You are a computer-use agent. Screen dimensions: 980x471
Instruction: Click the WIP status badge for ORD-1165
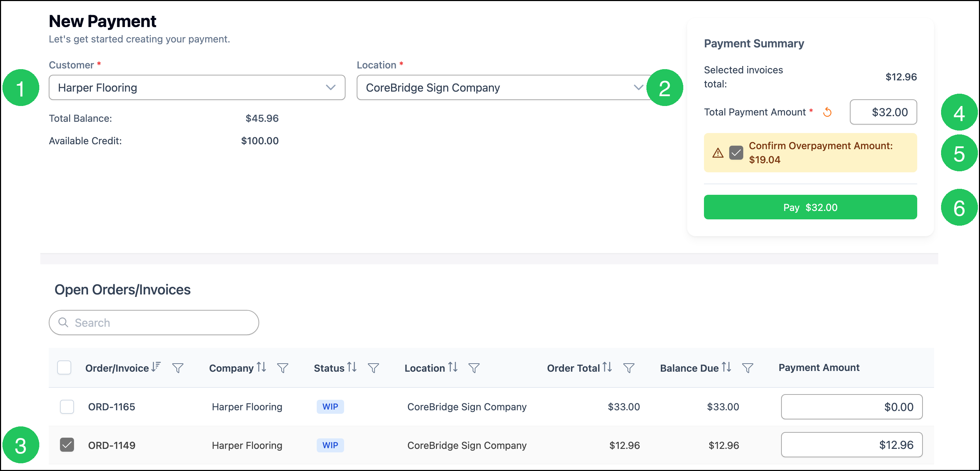tap(330, 407)
